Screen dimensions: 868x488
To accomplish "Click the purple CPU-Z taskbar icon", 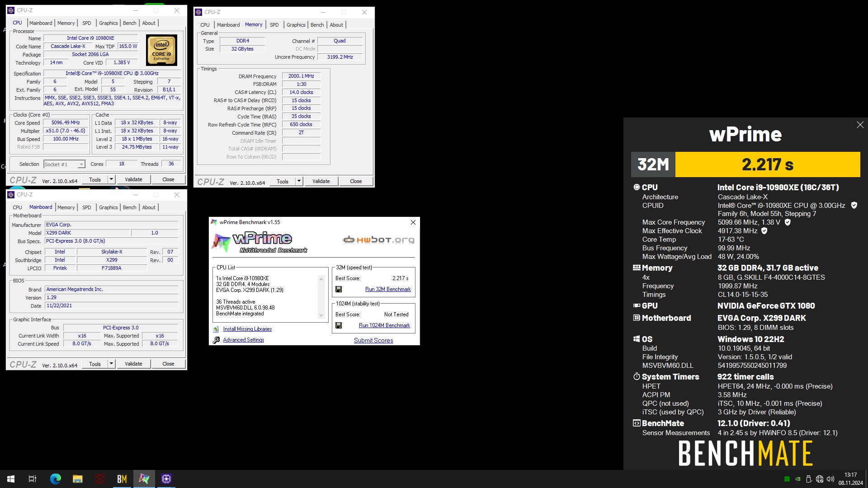I will 166,479.
